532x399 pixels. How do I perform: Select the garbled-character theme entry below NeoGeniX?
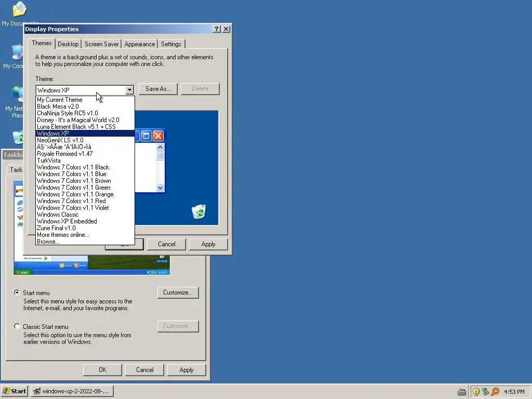click(x=85, y=147)
